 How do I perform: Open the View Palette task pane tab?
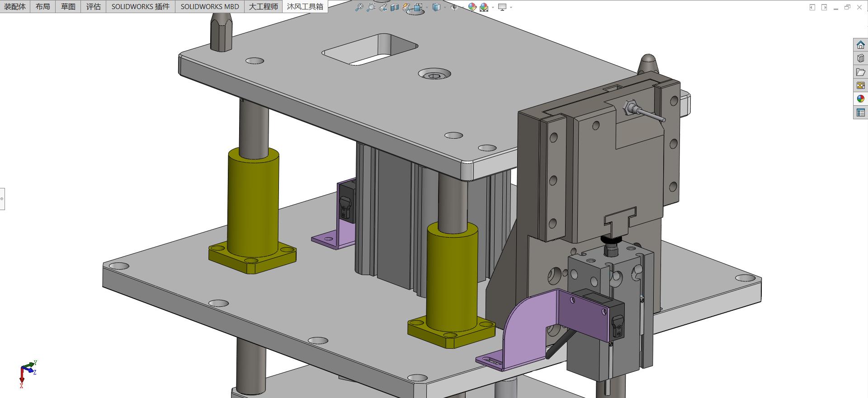point(860,85)
